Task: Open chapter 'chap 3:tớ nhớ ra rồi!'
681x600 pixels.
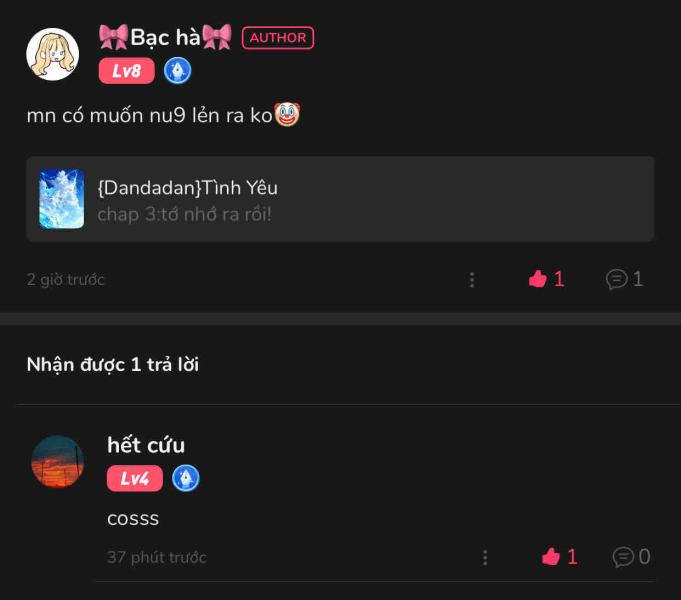Action: [x=185, y=214]
